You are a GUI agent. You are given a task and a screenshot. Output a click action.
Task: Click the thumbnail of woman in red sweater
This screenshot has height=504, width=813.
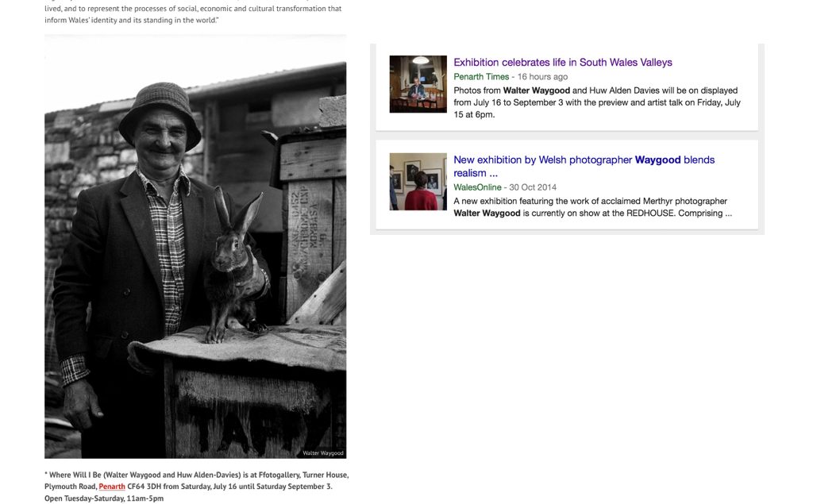pos(418,182)
